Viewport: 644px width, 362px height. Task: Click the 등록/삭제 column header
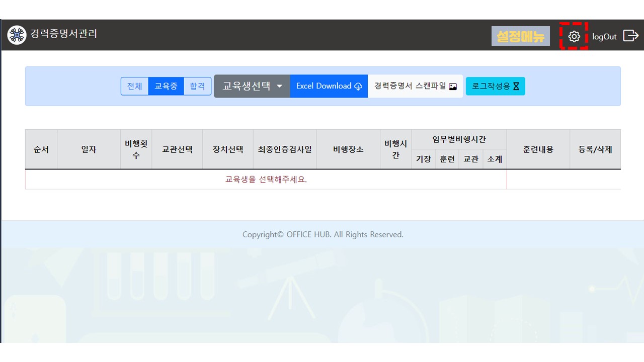[x=595, y=149]
